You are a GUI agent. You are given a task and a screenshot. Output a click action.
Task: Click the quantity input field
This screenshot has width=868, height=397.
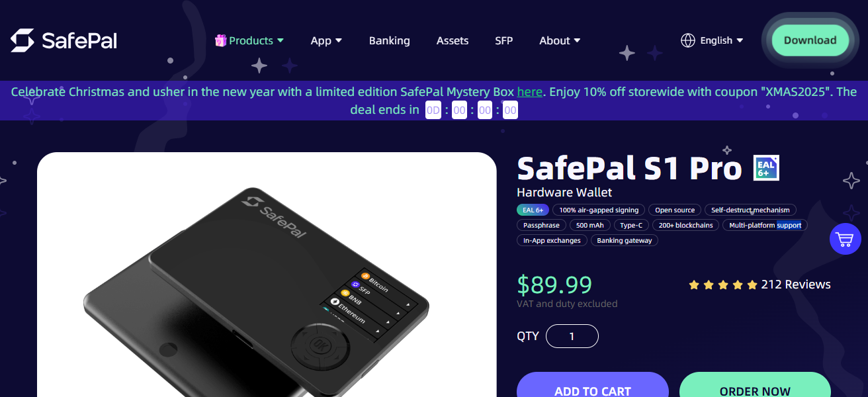572,335
